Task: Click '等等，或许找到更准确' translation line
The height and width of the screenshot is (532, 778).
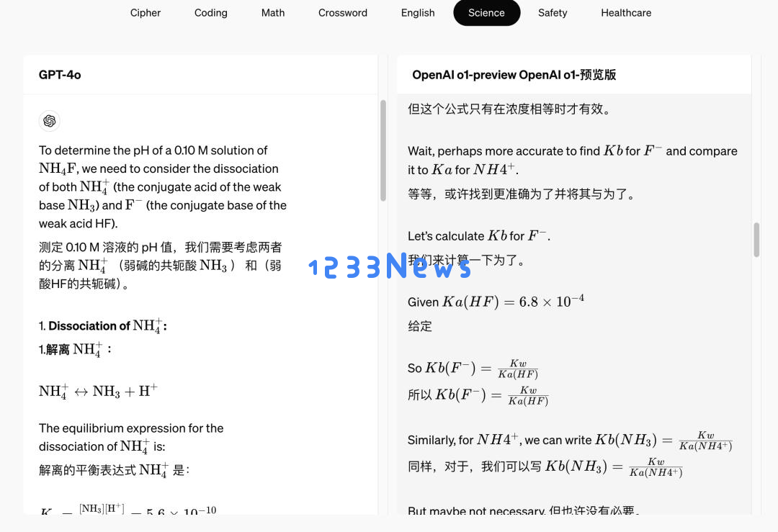Action: click(x=522, y=194)
